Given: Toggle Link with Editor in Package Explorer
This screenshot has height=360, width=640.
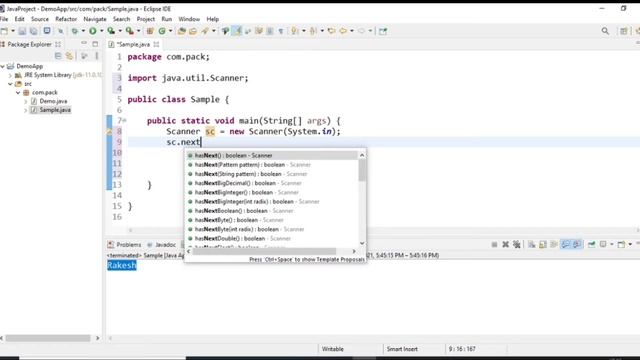Looking at the screenshot, I should click(x=69, y=56).
